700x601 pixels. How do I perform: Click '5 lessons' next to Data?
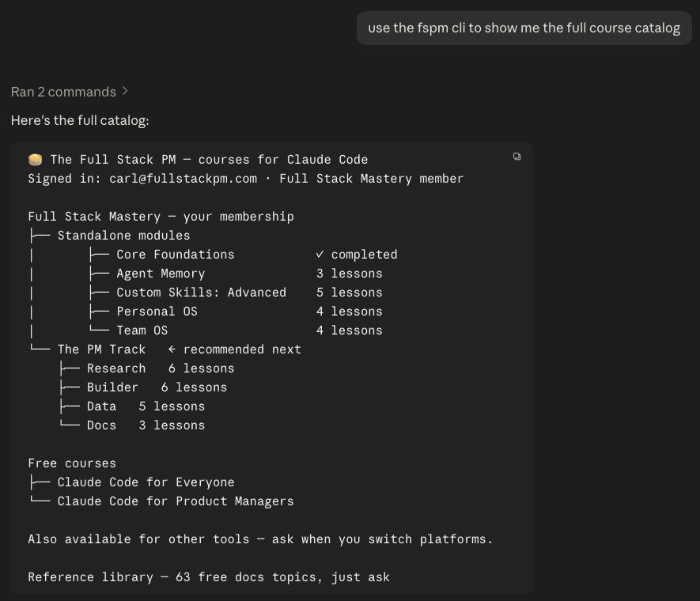(x=172, y=406)
